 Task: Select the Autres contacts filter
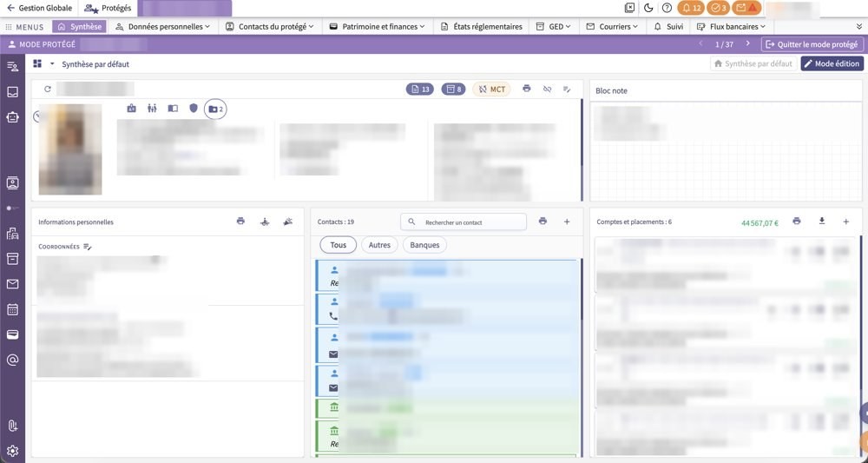click(379, 245)
